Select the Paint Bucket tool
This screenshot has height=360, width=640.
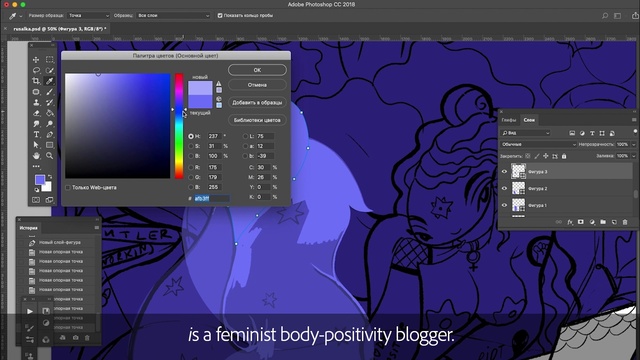coord(49,113)
